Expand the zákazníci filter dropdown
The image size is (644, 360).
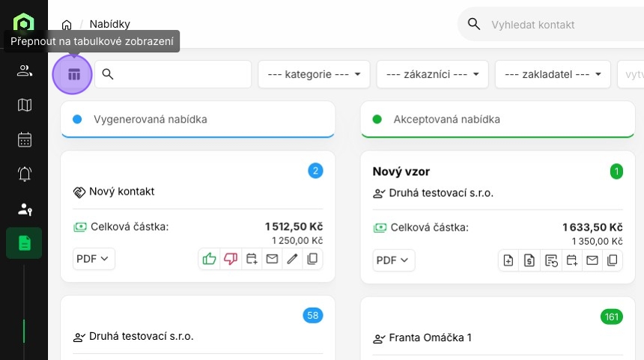click(x=432, y=74)
